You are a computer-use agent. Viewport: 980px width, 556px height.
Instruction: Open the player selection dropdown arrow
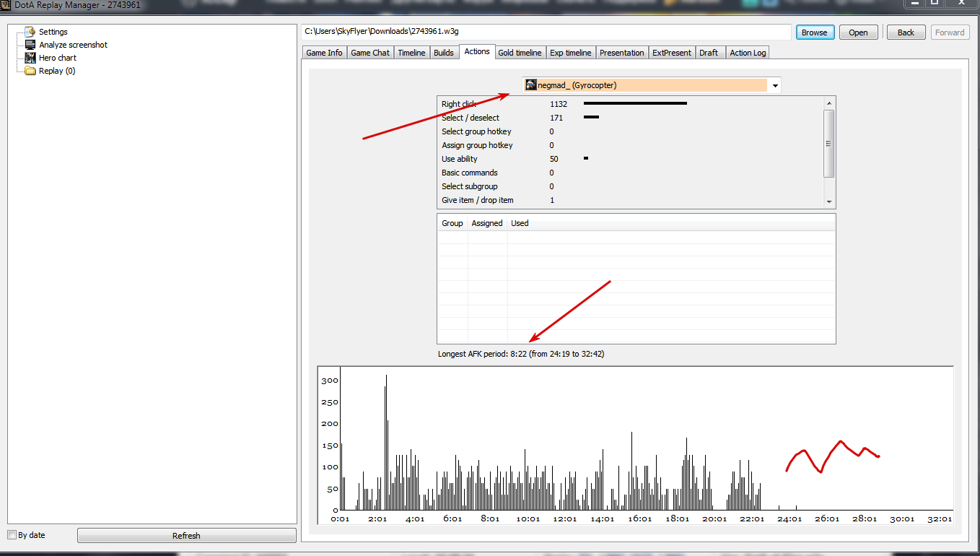coord(775,86)
